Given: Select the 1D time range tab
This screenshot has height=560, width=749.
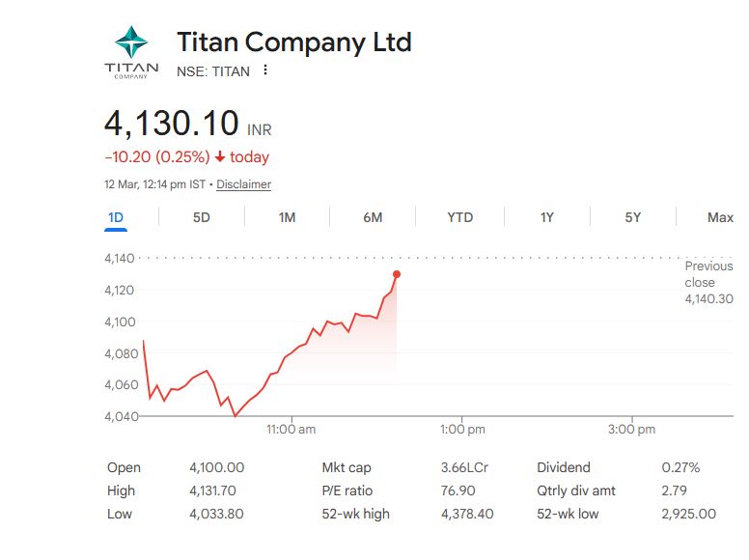Looking at the screenshot, I should point(116,217).
